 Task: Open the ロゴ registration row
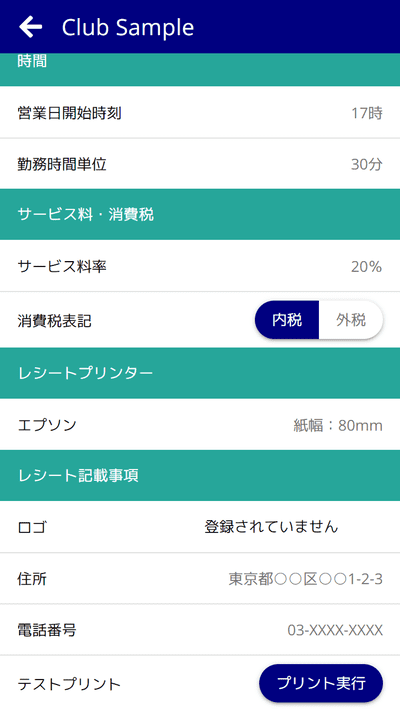[200, 527]
